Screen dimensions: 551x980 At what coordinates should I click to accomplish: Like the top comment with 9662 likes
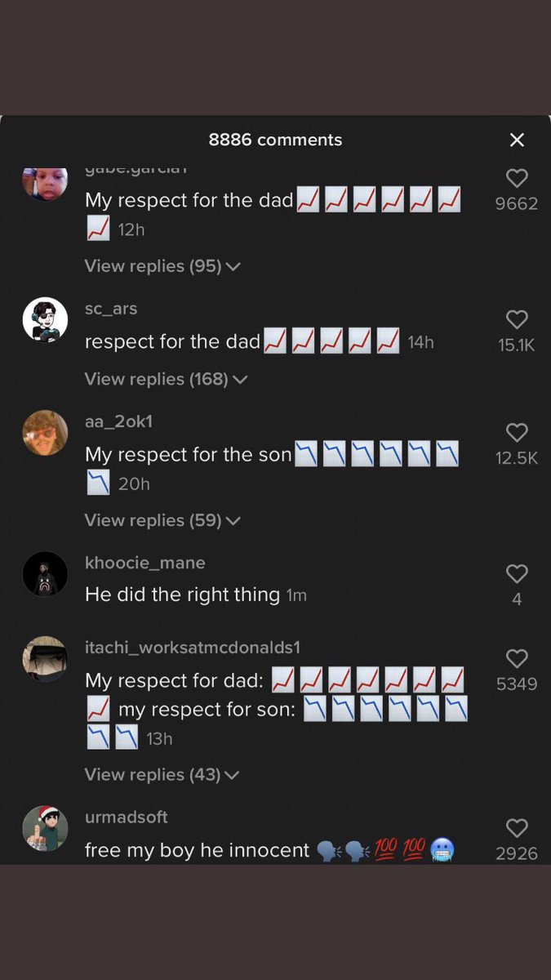tap(516, 178)
